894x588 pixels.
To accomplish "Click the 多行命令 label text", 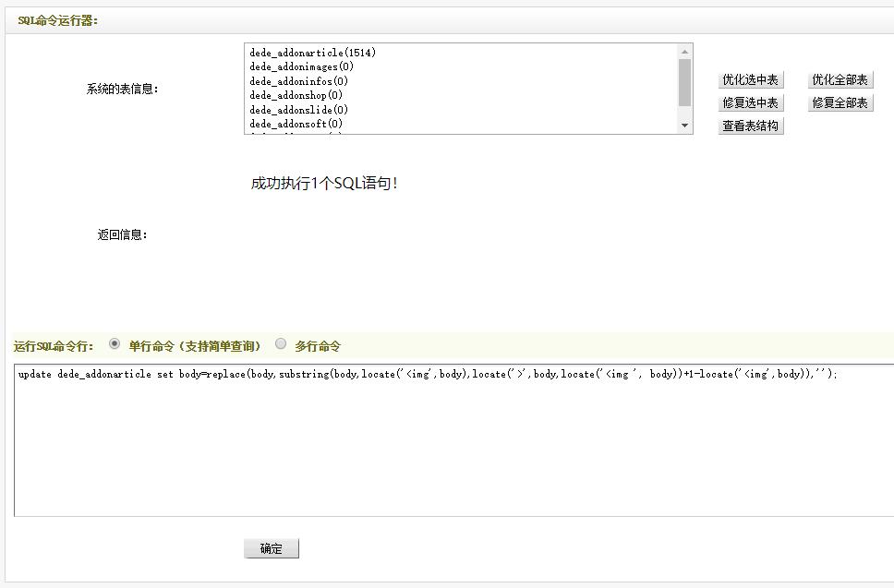I will coord(318,346).
